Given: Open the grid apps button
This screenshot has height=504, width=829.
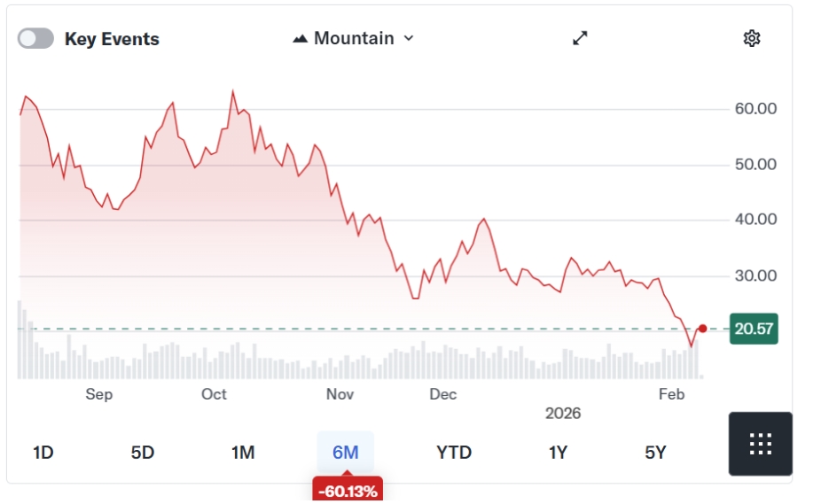Looking at the screenshot, I should (760, 444).
